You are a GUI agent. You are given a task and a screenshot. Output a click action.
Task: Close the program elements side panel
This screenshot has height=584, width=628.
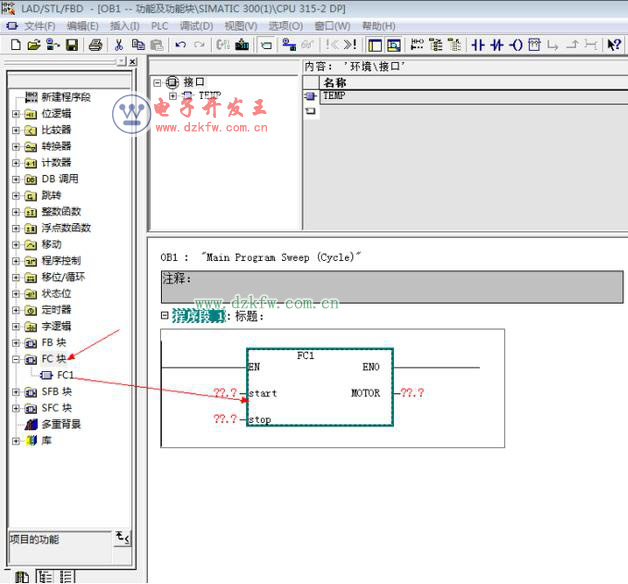coord(133,62)
